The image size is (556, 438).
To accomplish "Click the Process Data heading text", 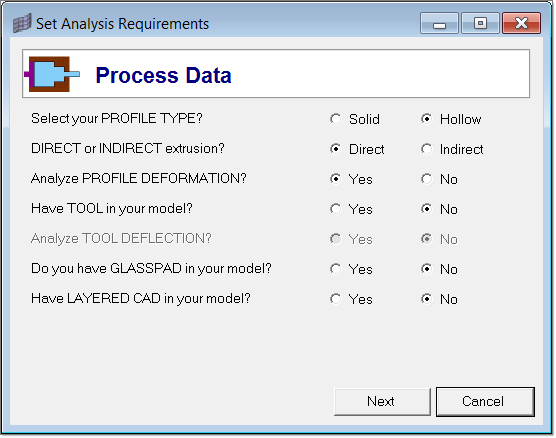I will tap(163, 75).
